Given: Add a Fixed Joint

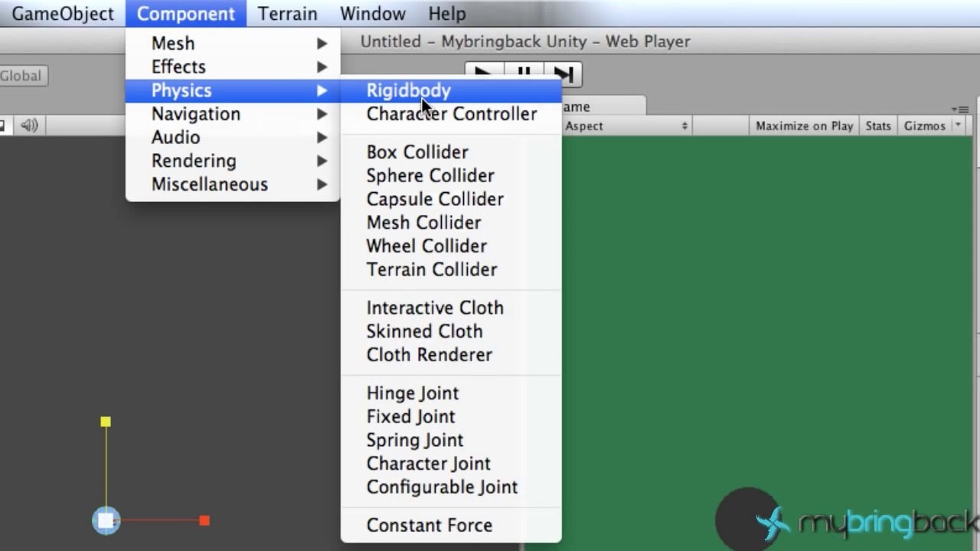Looking at the screenshot, I should click(x=451, y=417).
